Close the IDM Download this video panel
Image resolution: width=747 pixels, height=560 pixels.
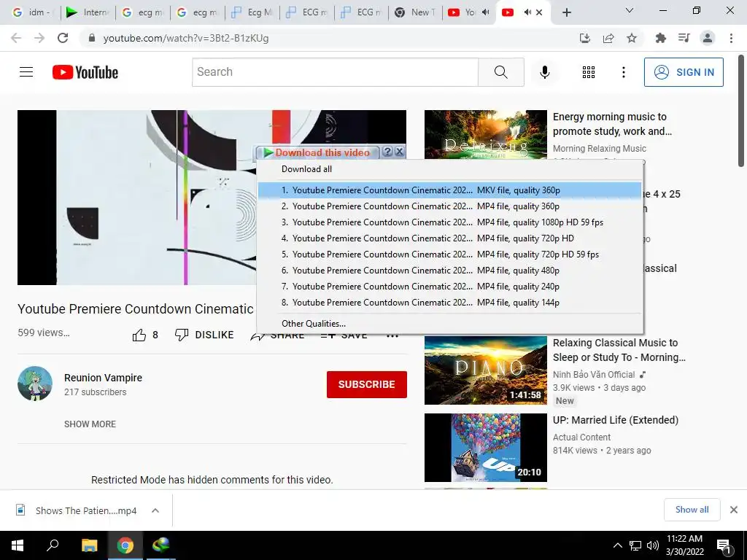[x=399, y=152]
